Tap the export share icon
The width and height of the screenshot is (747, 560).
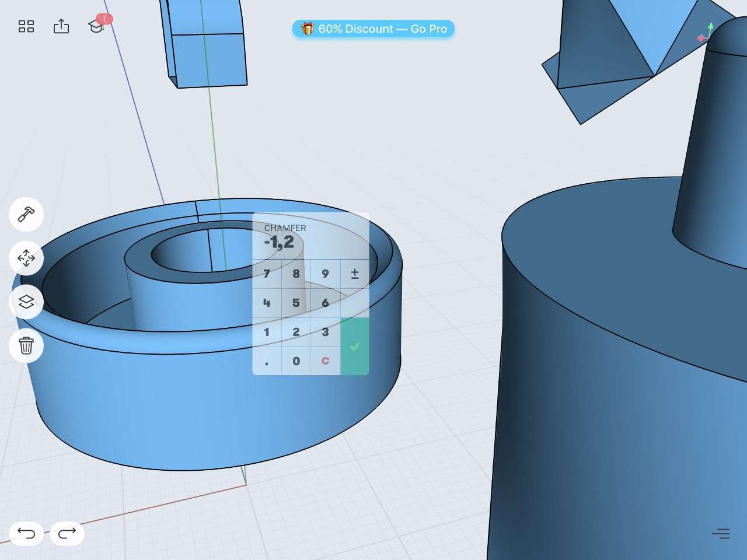(x=61, y=26)
